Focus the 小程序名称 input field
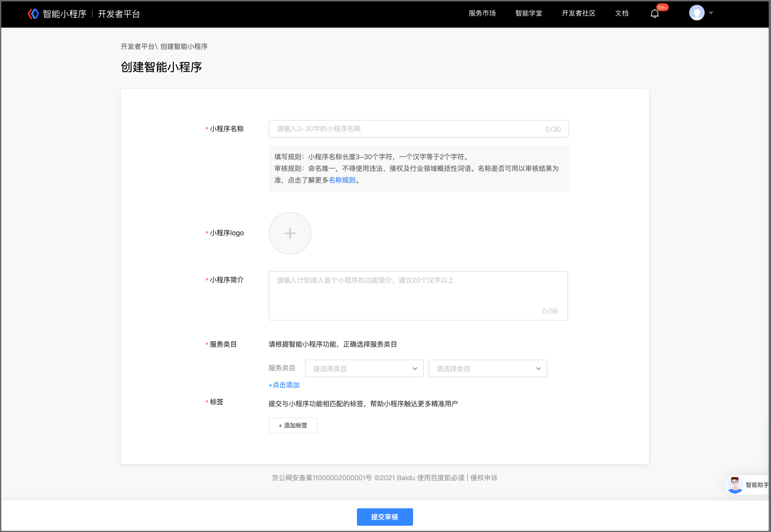This screenshot has height=532, width=771. tap(419, 129)
